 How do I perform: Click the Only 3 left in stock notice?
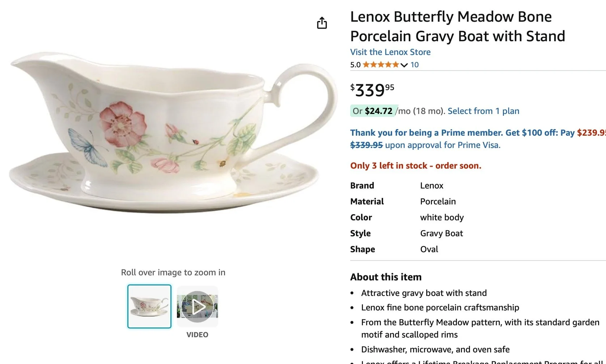point(415,166)
